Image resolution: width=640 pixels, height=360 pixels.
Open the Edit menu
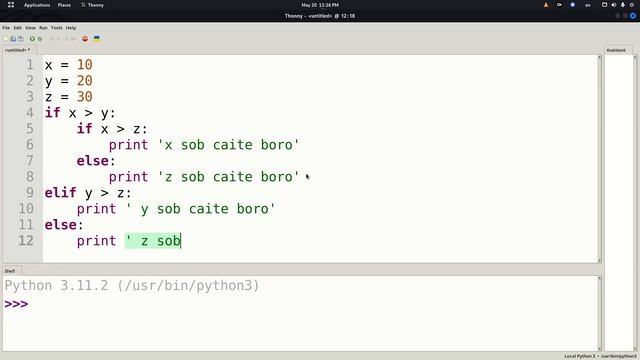coord(18,28)
